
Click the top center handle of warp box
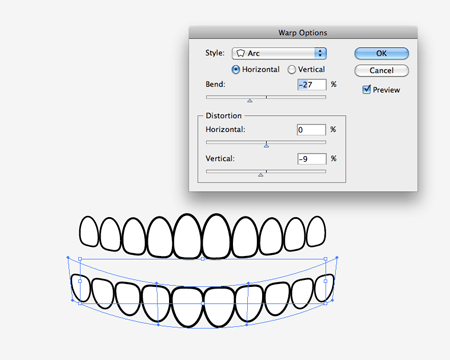[203, 259]
